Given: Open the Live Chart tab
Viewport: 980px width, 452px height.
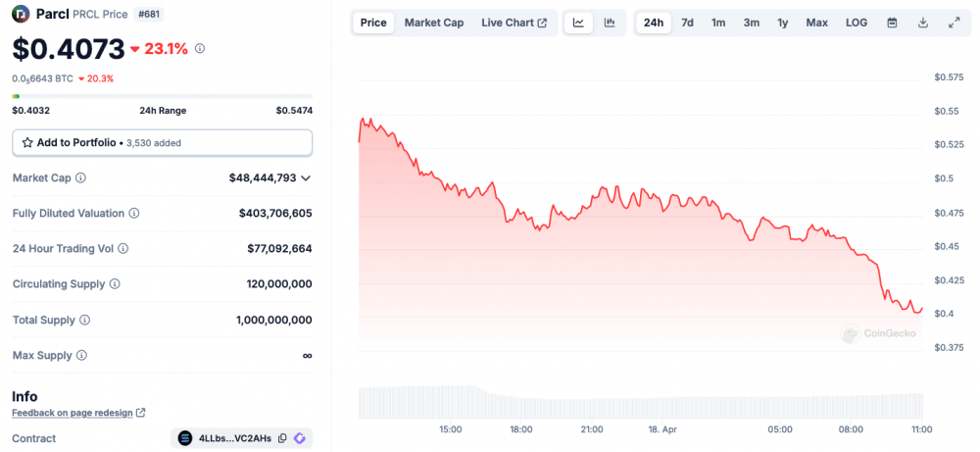Looking at the screenshot, I should [x=514, y=24].
